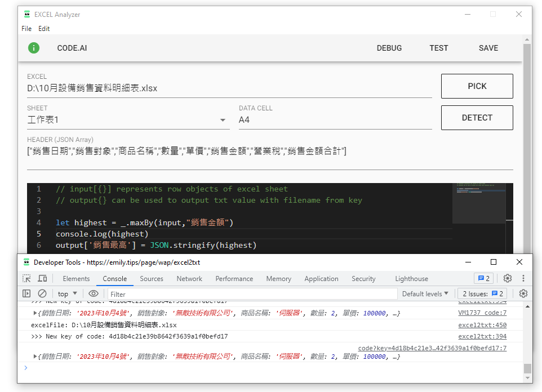Maximize the Developer Tools window

point(494,262)
